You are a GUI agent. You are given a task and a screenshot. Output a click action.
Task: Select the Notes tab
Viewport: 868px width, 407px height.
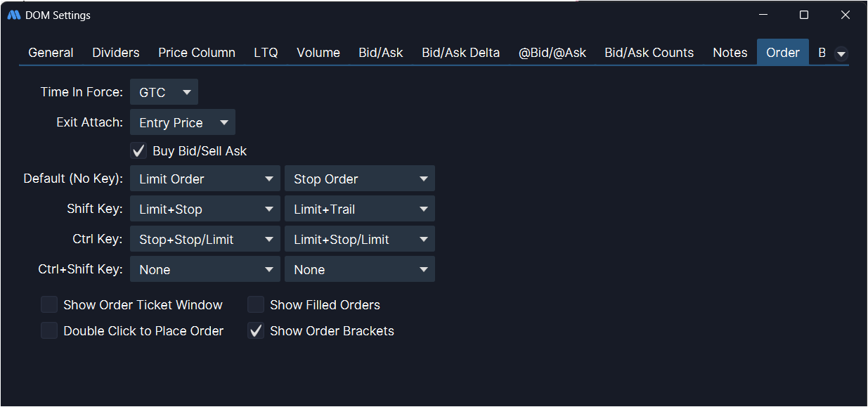[730, 53]
